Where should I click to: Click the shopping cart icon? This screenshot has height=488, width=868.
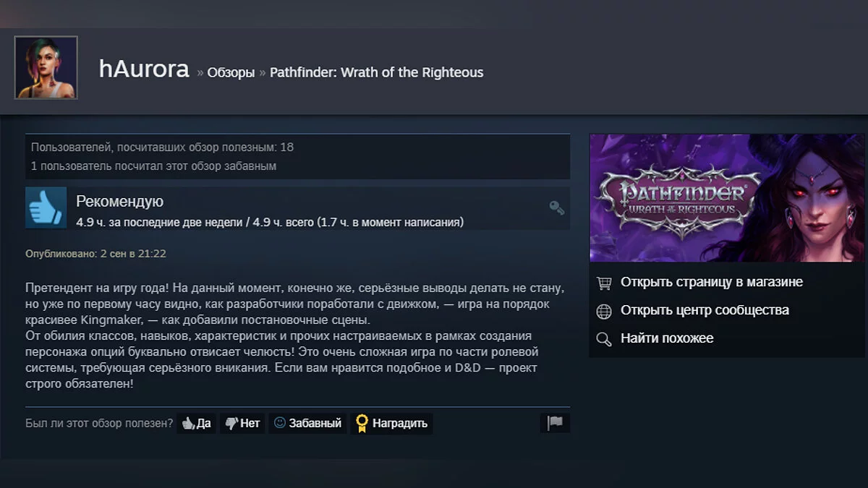(x=604, y=282)
